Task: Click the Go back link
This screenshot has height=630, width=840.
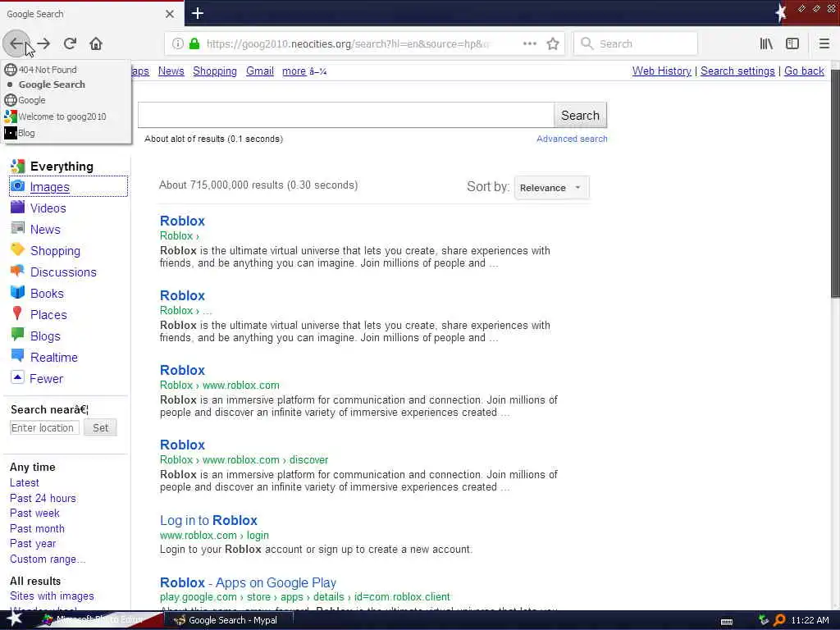Action: (x=804, y=71)
